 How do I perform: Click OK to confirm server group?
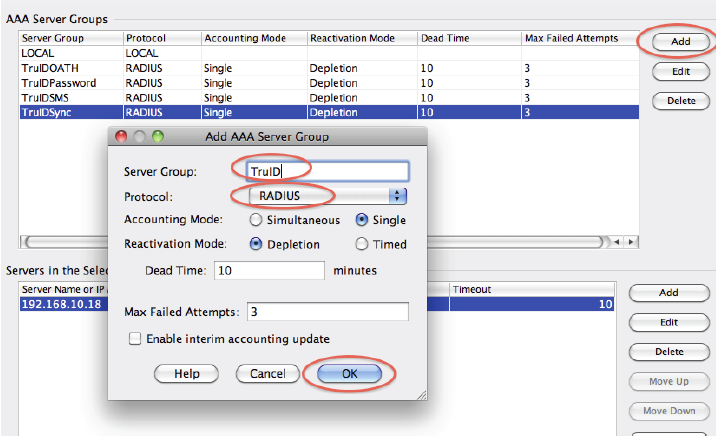(x=349, y=373)
